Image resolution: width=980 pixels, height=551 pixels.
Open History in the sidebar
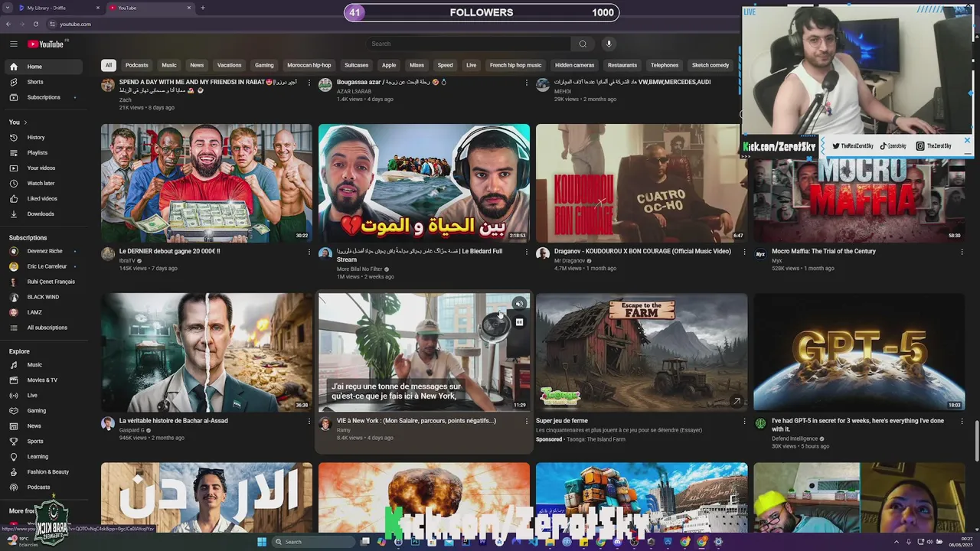coord(44,138)
